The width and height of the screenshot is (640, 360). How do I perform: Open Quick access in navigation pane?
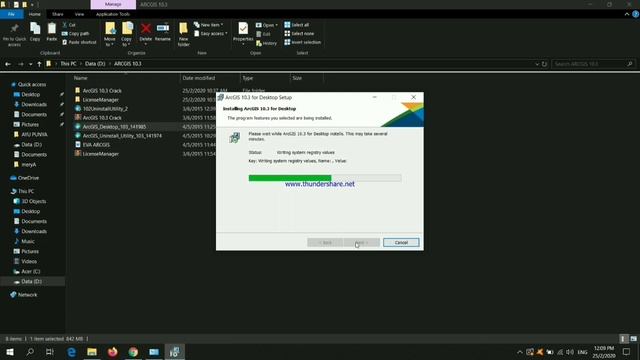pyautogui.click(x=32, y=84)
